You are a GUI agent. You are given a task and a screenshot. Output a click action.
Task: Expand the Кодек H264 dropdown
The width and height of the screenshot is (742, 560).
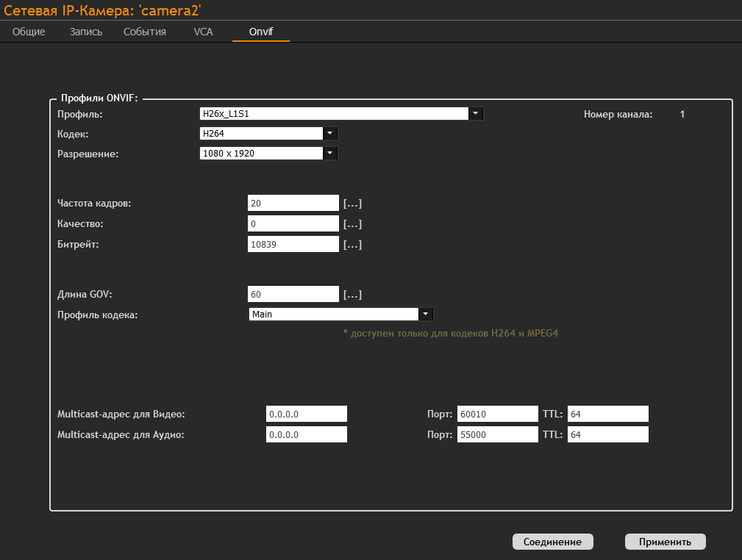(x=330, y=133)
